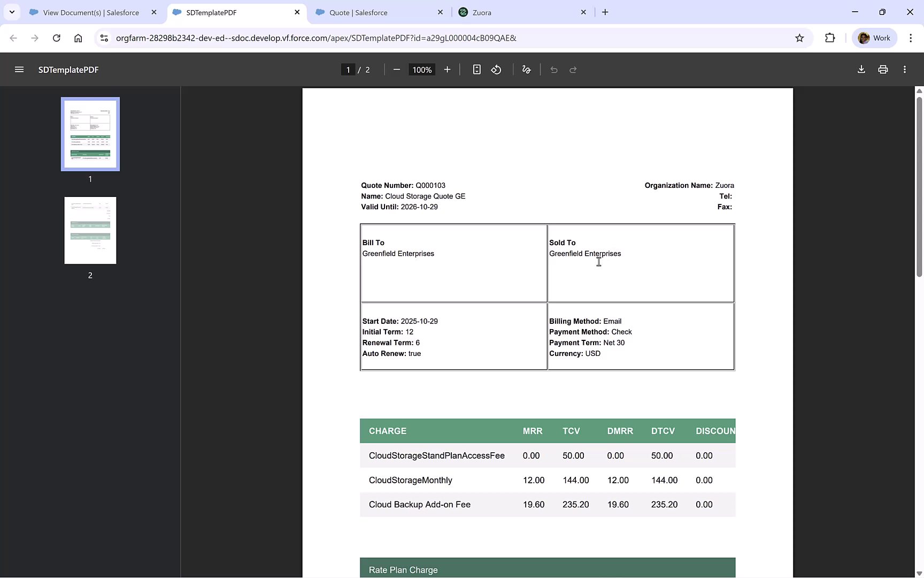
Task: Download the SDTemplatePDF document
Action: (x=861, y=70)
